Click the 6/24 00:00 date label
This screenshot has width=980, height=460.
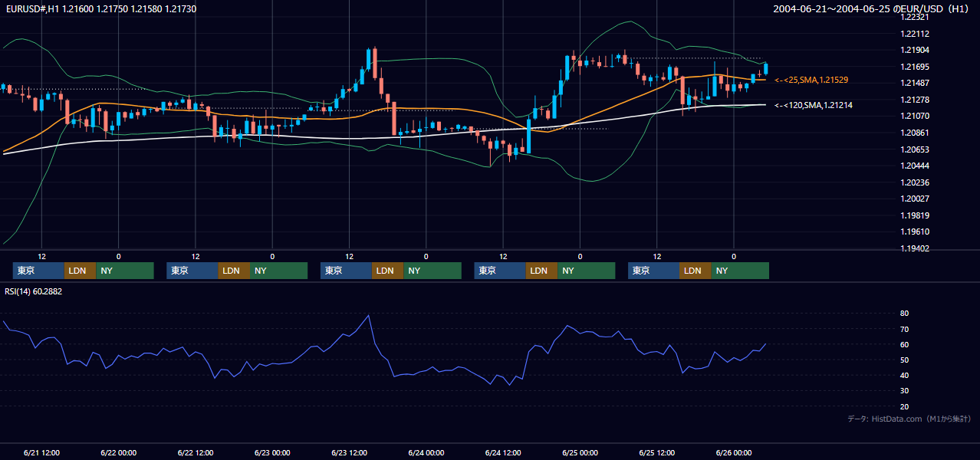(426, 452)
